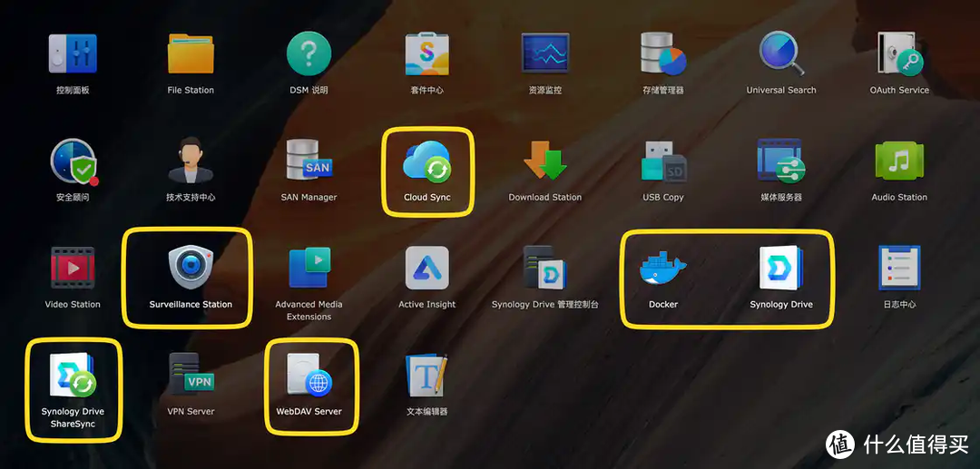Launch Active Insight
Screen dimensions: 980x469
click(426, 268)
